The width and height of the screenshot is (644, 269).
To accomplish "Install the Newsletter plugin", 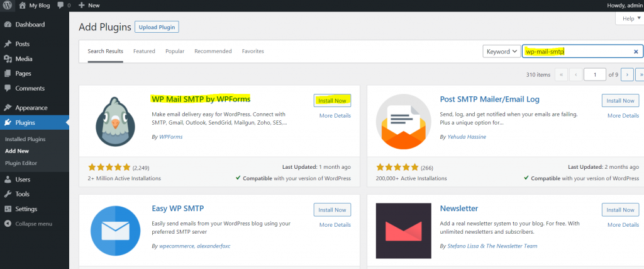I will click(620, 210).
